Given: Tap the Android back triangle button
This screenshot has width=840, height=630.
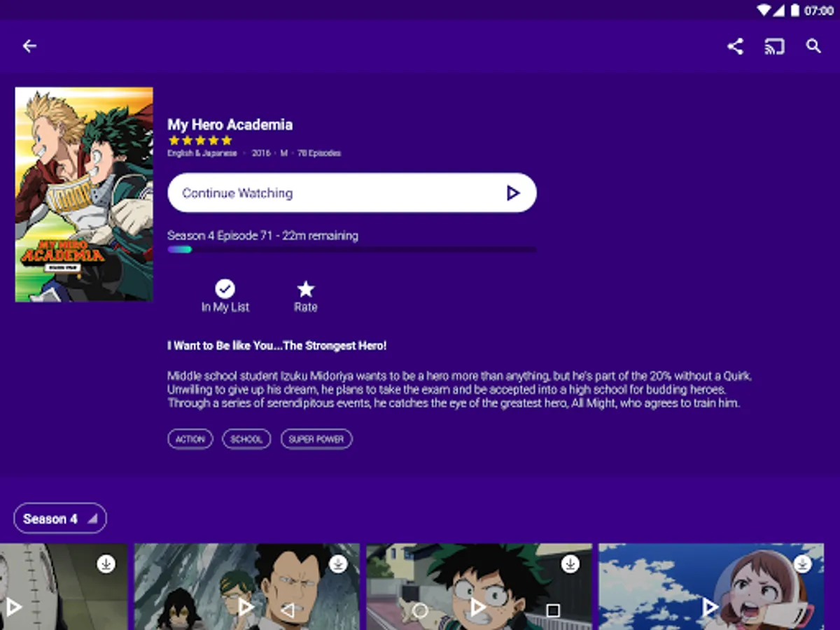Looking at the screenshot, I should pos(287,610).
